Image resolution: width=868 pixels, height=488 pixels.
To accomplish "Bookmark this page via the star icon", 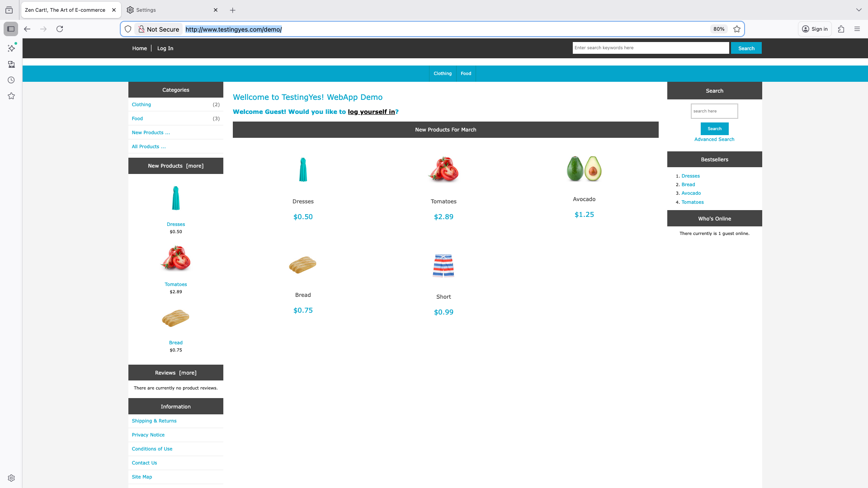I will click(737, 29).
